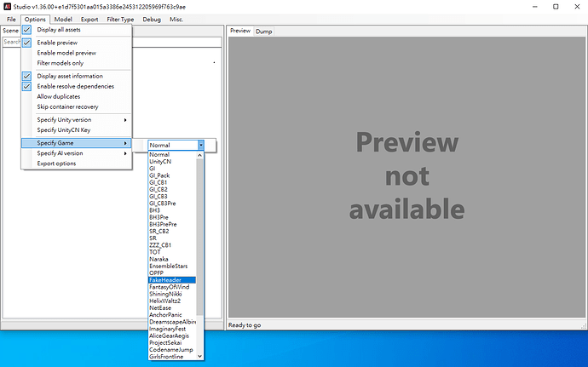Select GI_CB3 in game list
Screen dimensions: 588x367
172,197
